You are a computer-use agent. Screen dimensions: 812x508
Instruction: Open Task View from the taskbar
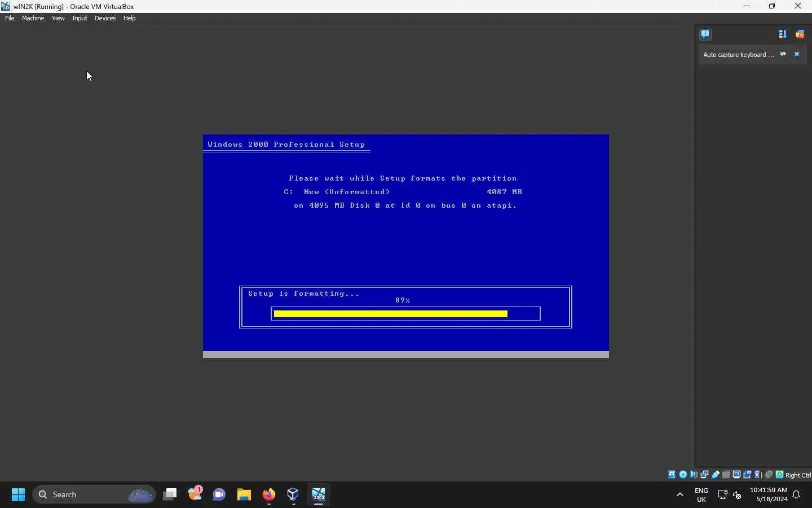pos(170,494)
